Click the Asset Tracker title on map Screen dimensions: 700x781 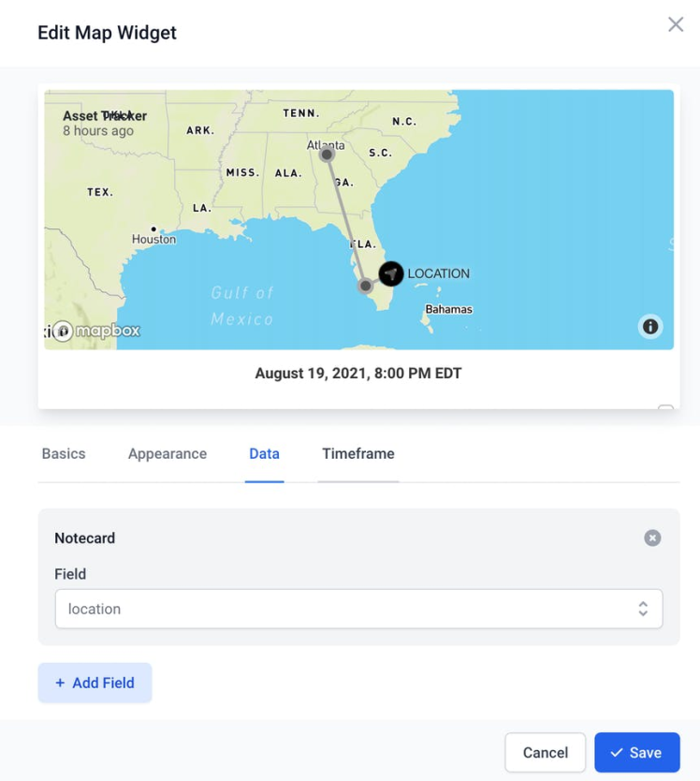pos(105,116)
